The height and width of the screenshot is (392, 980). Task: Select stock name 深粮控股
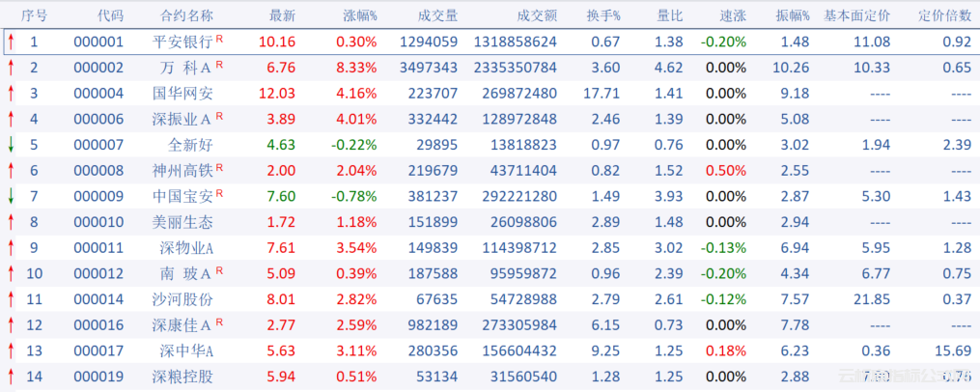(182, 377)
